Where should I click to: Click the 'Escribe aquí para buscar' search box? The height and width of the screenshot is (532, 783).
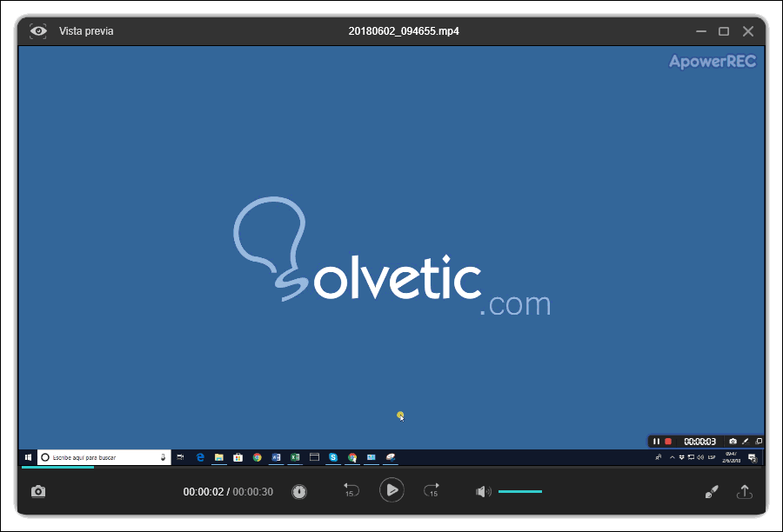pyautogui.click(x=104, y=457)
